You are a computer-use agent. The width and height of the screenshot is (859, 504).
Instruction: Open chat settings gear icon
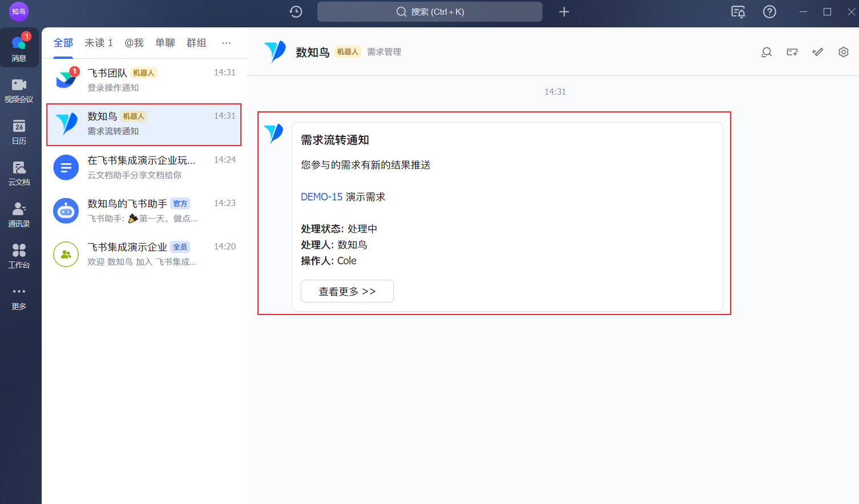[x=844, y=52]
